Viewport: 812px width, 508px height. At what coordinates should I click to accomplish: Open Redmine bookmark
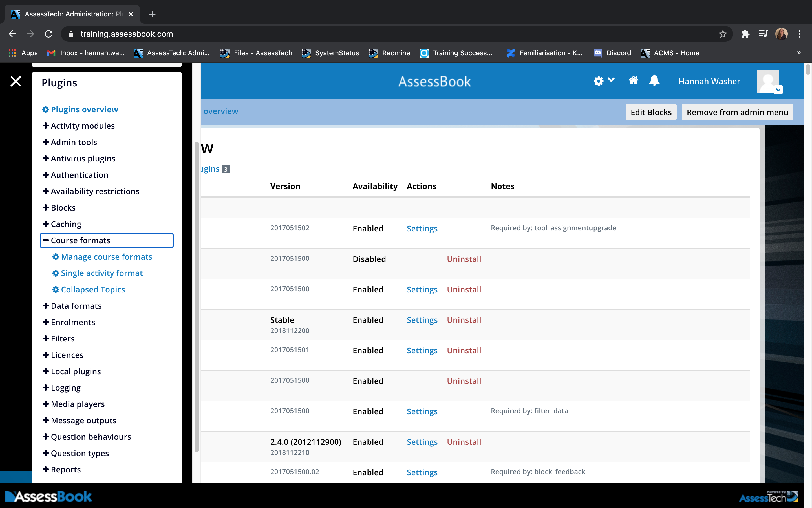[389, 53]
